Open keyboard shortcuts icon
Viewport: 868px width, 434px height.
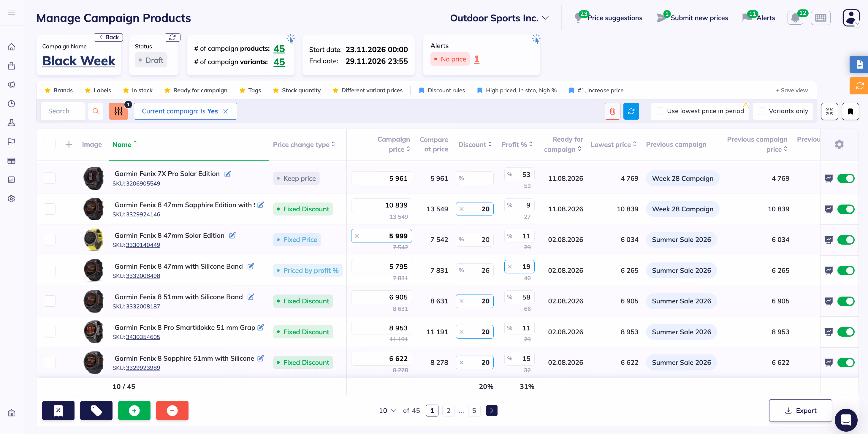point(821,18)
